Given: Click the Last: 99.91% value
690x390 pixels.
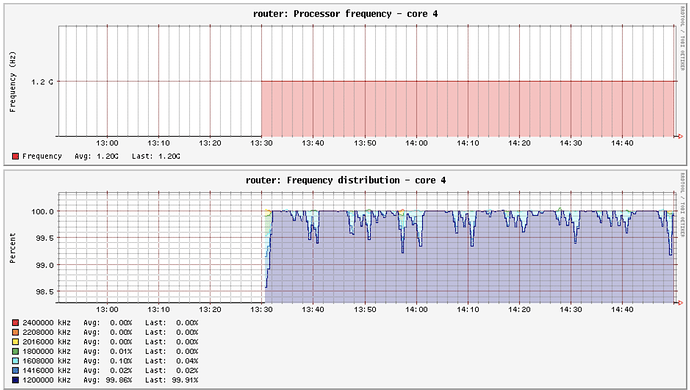Looking at the screenshot, I should (172, 380).
